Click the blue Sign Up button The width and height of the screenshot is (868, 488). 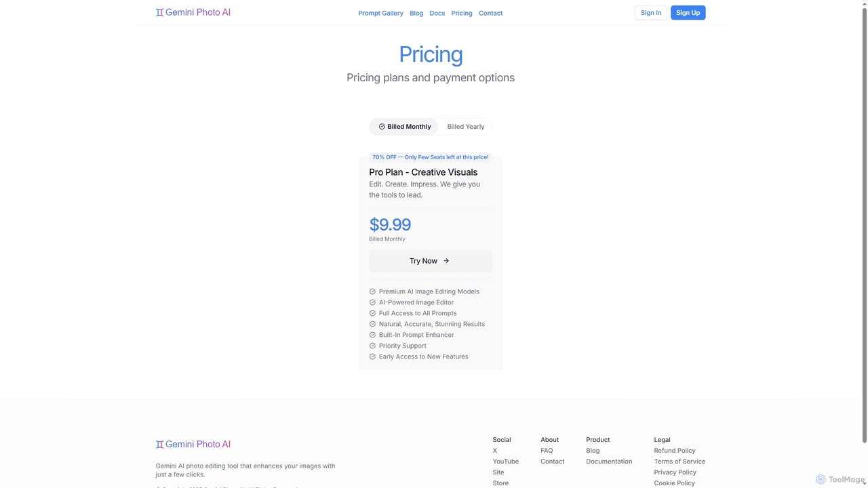click(688, 13)
